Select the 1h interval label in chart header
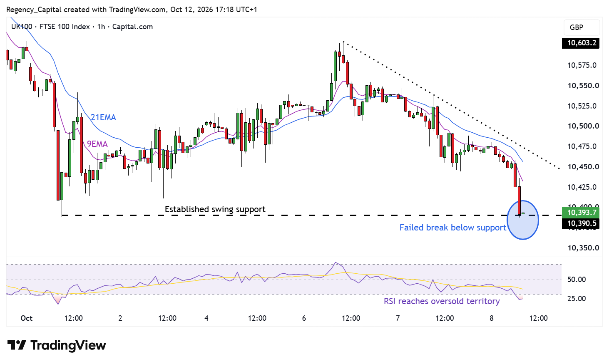Viewport: 609px width, 364px height. pos(101,27)
